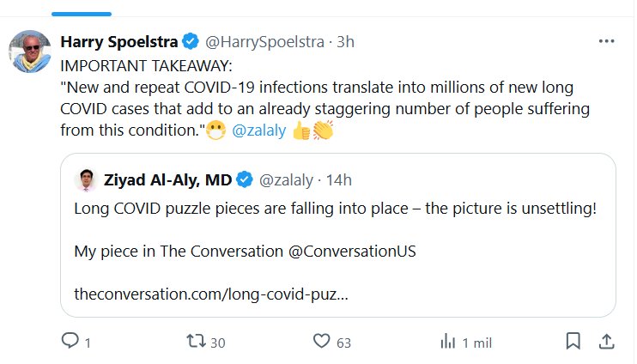The width and height of the screenshot is (637, 364).
Task: Bookmark this tweet
Action: [573, 341]
